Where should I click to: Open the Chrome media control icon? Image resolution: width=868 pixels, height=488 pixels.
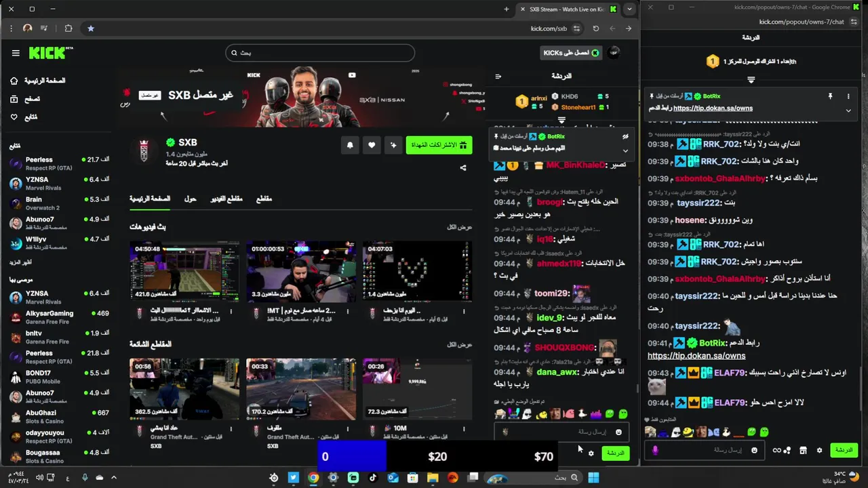pyautogui.click(x=44, y=28)
